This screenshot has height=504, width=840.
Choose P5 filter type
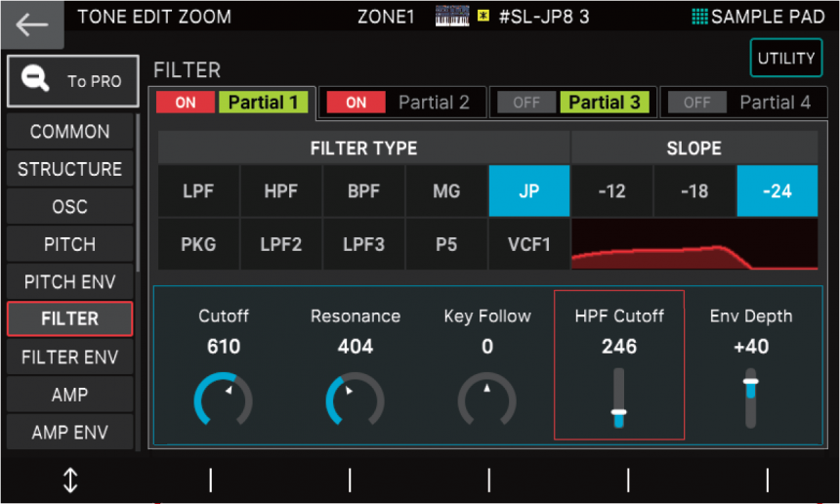coord(446,244)
